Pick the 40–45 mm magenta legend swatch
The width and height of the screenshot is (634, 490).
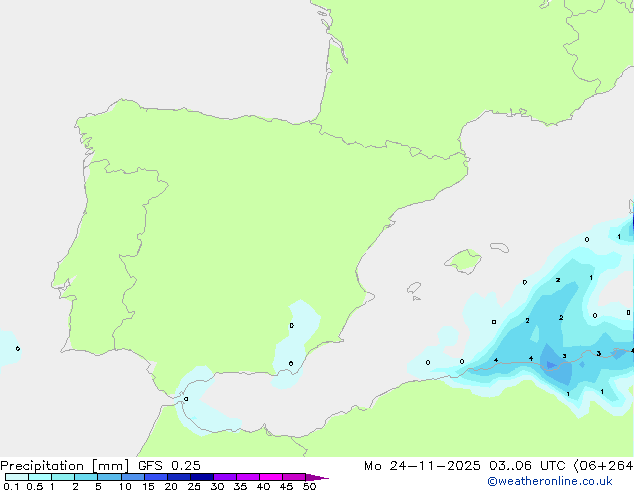tap(271, 477)
